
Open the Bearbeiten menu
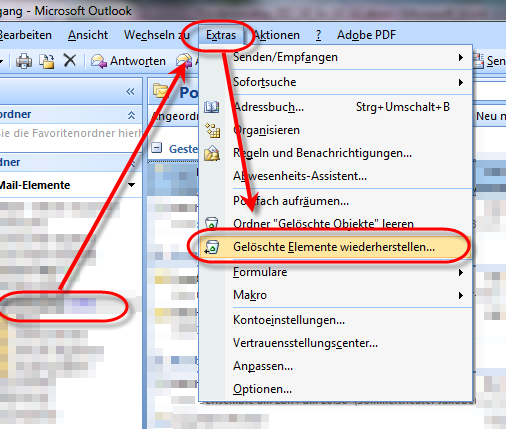(x=25, y=35)
